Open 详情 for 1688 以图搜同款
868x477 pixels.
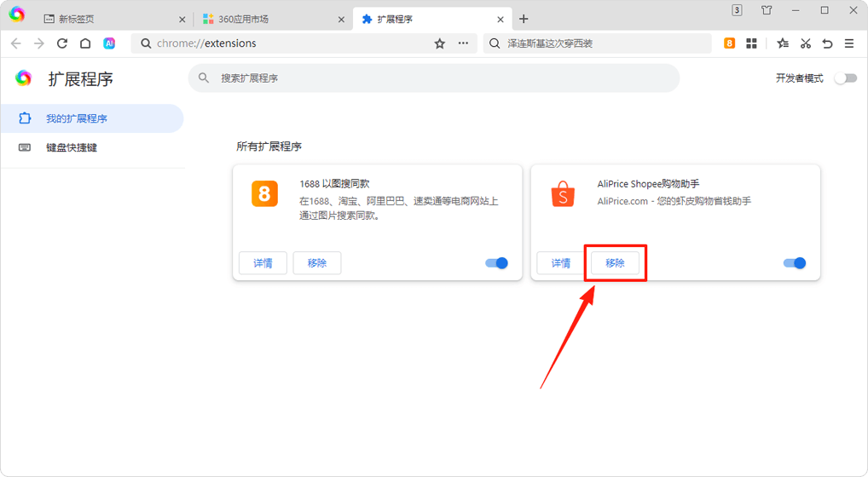pyautogui.click(x=263, y=263)
